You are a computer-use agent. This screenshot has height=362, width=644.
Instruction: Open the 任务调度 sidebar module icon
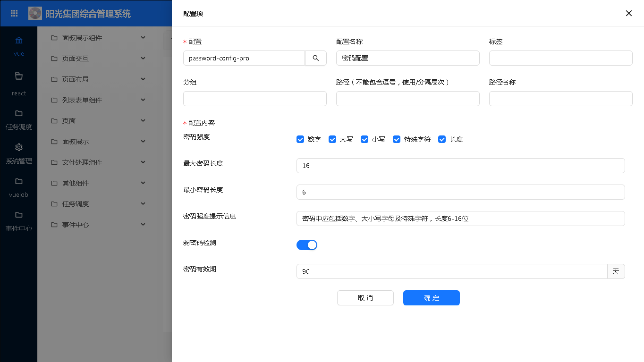19,113
